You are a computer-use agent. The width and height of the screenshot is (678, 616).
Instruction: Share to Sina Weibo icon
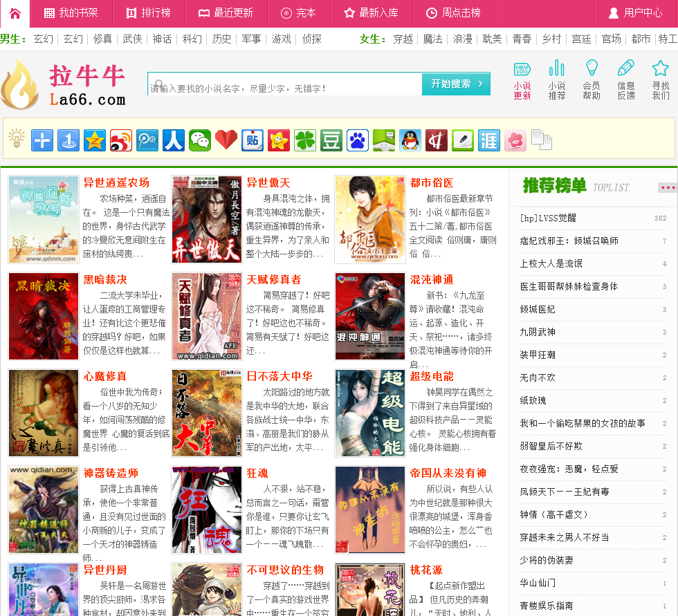pyautogui.click(x=121, y=140)
